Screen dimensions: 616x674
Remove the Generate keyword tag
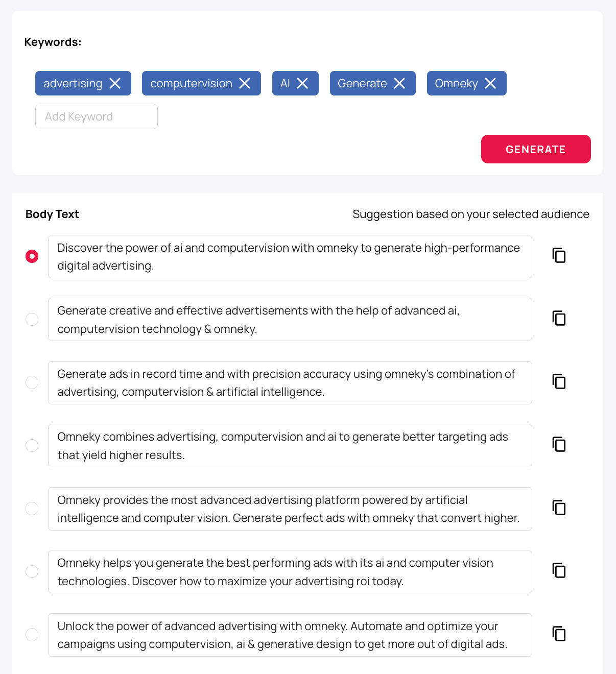tap(400, 83)
